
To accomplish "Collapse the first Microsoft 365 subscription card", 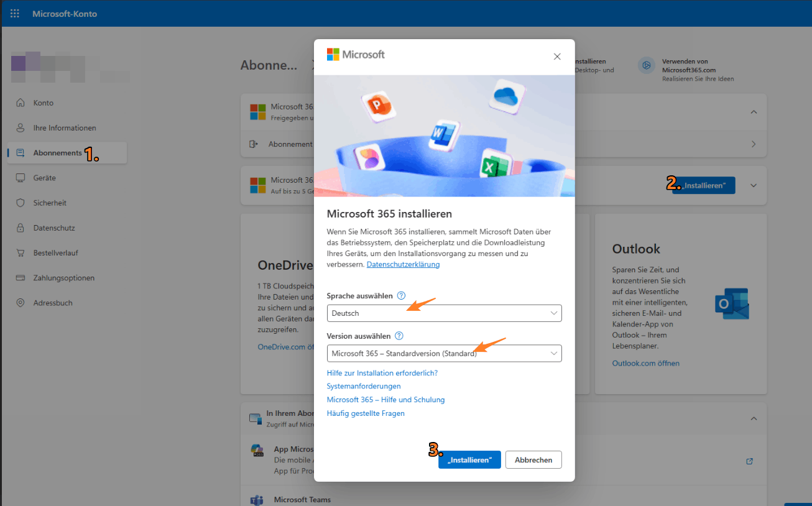I will pyautogui.click(x=754, y=113).
